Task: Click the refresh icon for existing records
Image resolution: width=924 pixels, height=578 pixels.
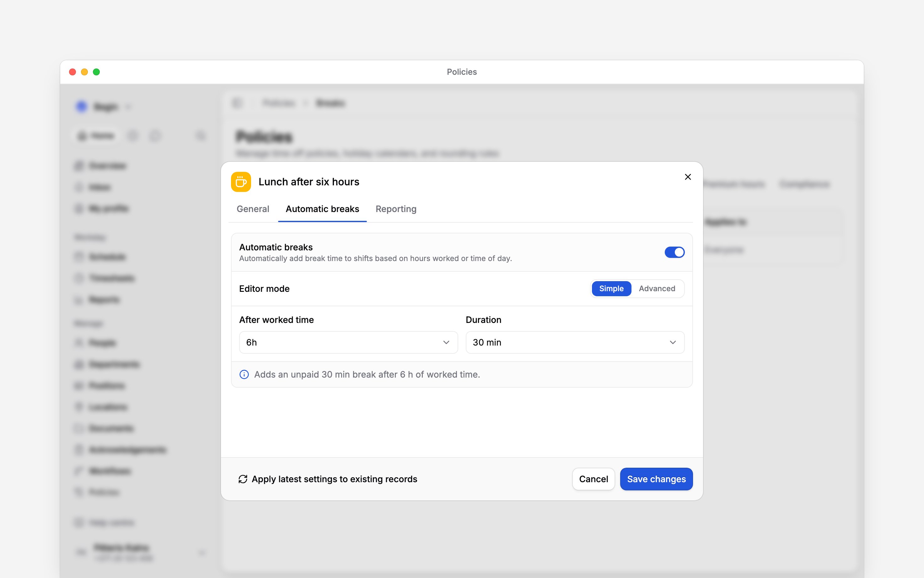Action: click(x=243, y=479)
